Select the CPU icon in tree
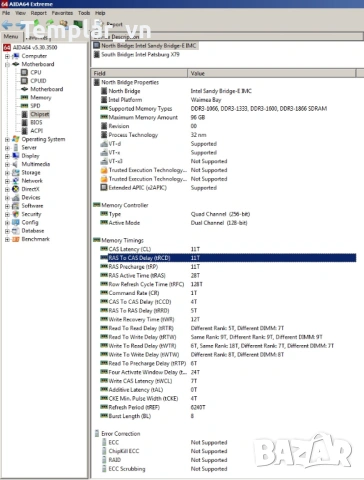 pos(24,72)
